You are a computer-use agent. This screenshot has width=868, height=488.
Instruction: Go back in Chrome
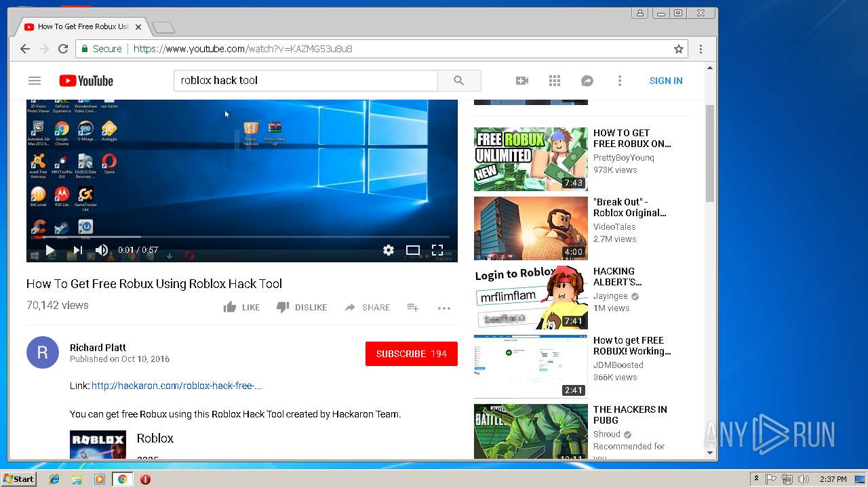point(25,49)
